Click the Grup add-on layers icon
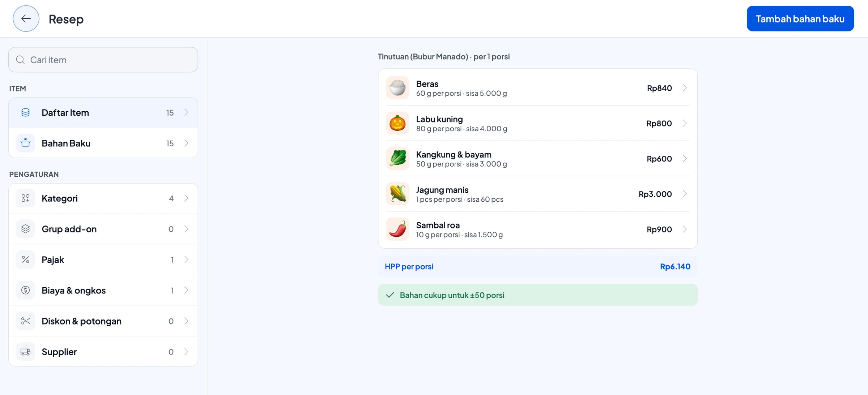The image size is (868, 395). tap(25, 229)
